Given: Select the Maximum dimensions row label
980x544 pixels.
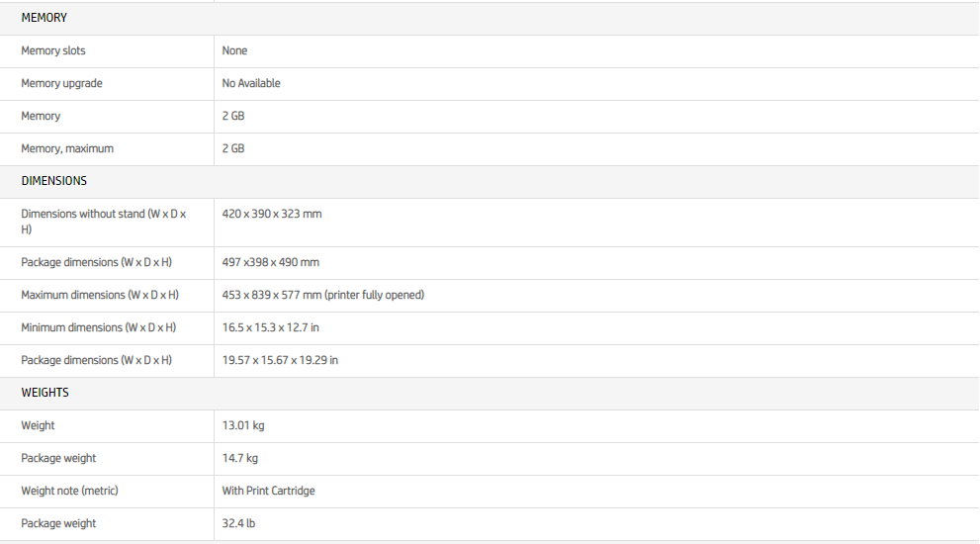Looking at the screenshot, I should tap(100, 295).
